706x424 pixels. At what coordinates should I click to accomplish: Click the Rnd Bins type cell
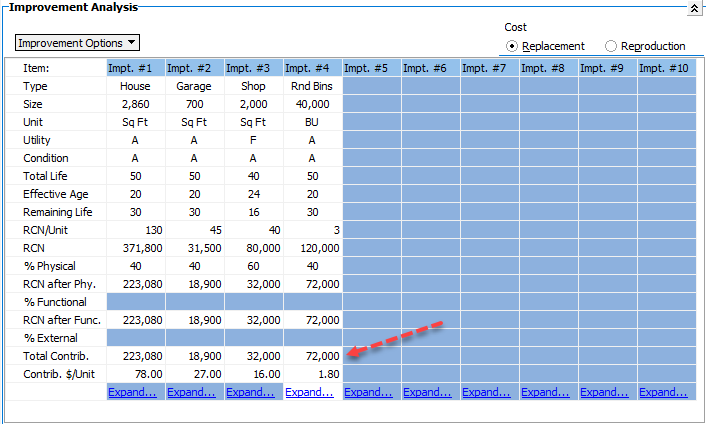(313, 86)
